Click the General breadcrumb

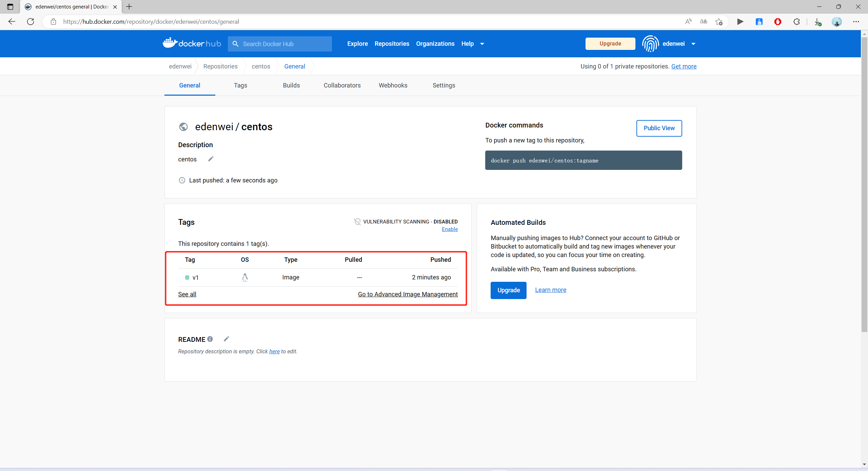click(x=295, y=66)
